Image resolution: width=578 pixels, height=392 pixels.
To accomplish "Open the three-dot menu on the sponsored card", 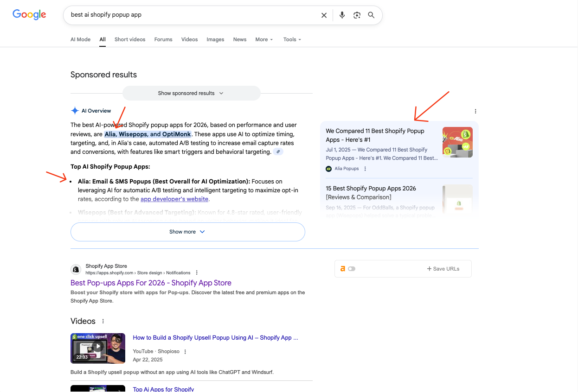I will 475,111.
